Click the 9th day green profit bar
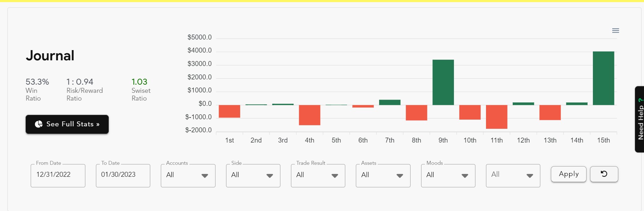The width and height of the screenshot is (644, 211). tap(443, 82)
